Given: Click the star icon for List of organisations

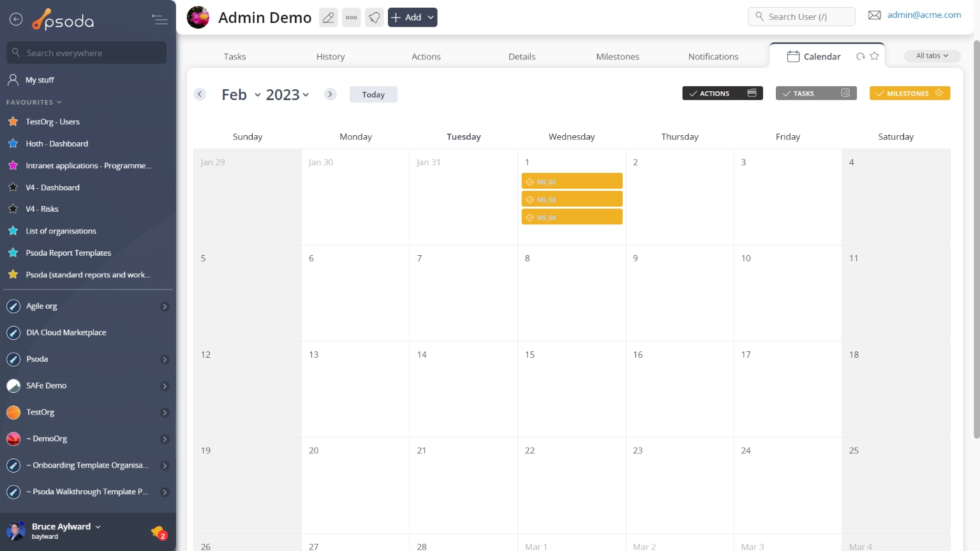Looking at the screenshot, I should click(x=13, y=231).
